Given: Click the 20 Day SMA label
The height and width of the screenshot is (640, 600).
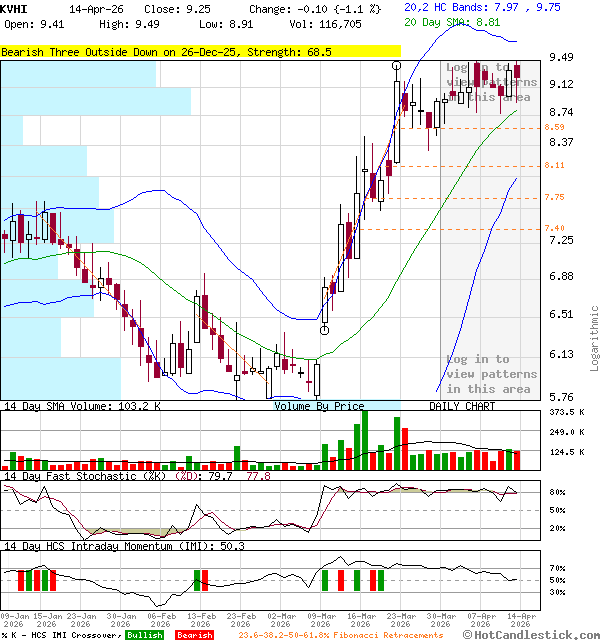Looking at the screenshot, I should (440, 21).
